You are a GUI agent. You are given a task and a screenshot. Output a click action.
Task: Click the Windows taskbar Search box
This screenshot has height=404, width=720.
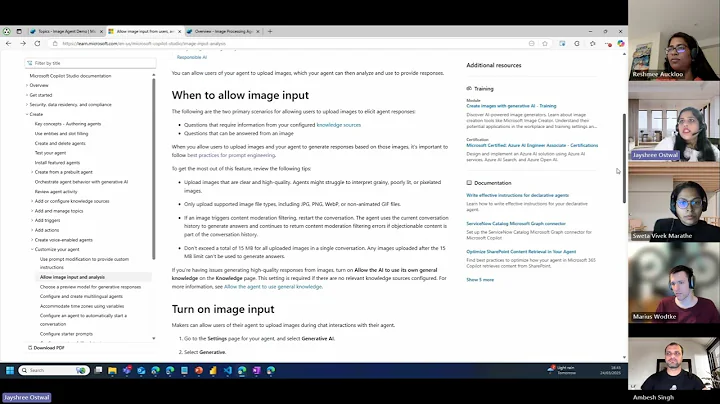(x=54, y=370)
